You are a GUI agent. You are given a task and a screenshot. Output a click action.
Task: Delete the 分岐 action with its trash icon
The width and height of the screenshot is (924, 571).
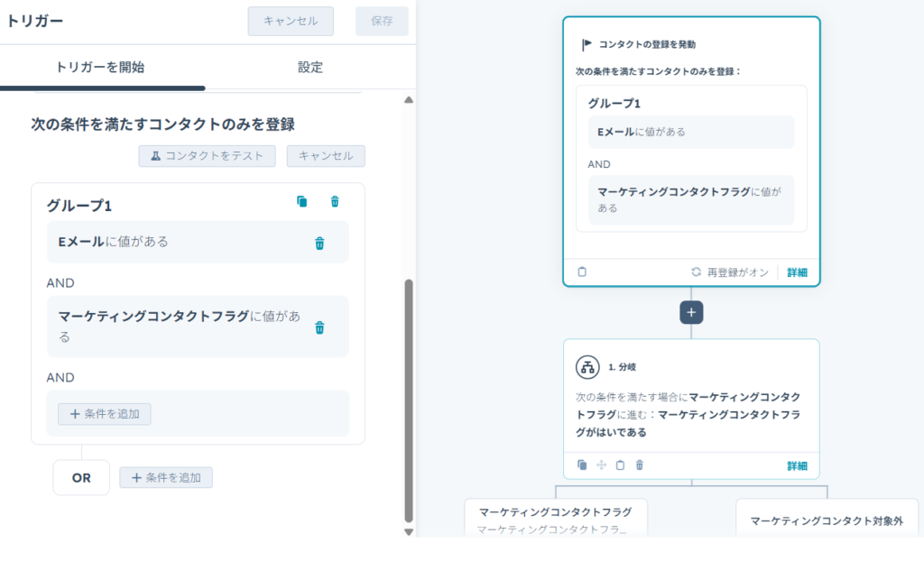click(x=640, y=465)
